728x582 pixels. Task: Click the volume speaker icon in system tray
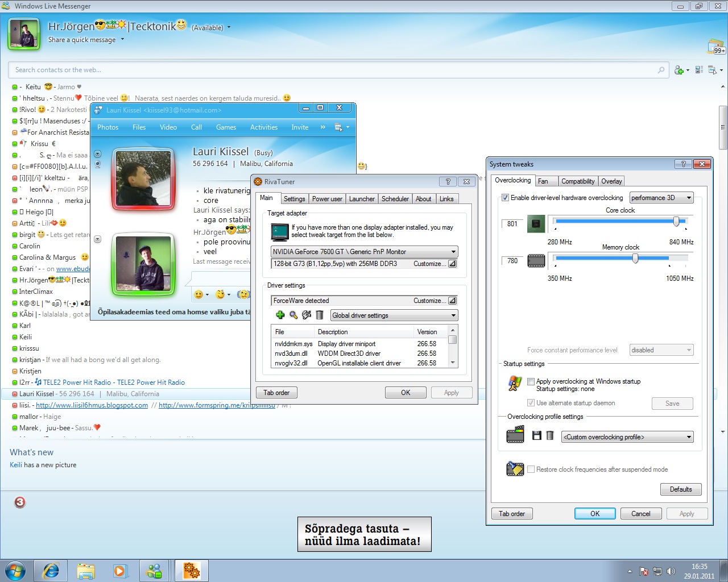point(671,571)
